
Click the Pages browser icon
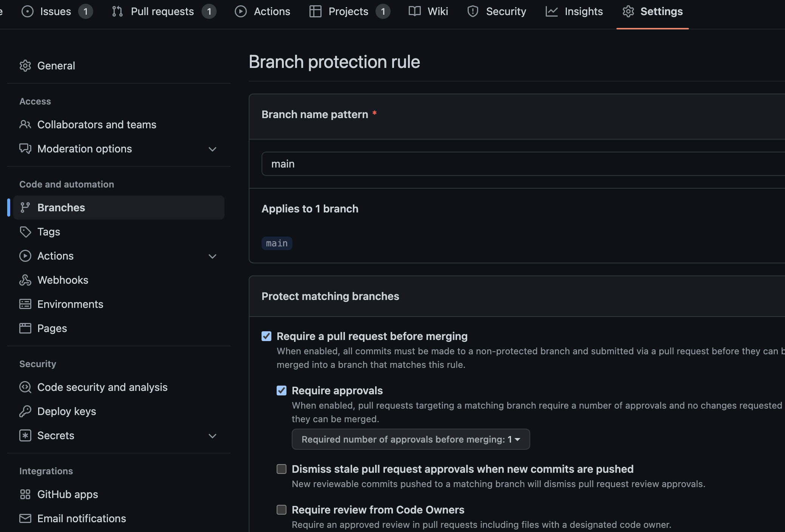[x=25, y=328]
